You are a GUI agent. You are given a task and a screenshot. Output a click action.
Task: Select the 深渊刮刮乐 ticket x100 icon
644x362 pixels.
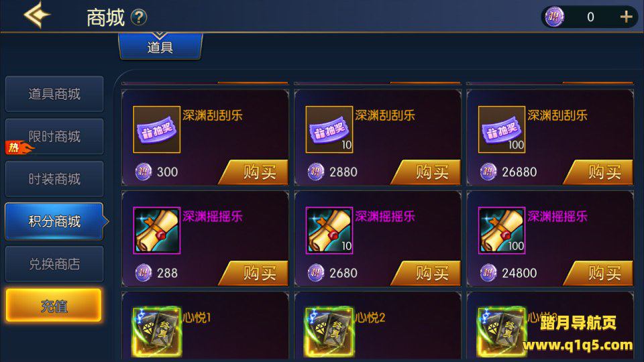coord(502,129)
